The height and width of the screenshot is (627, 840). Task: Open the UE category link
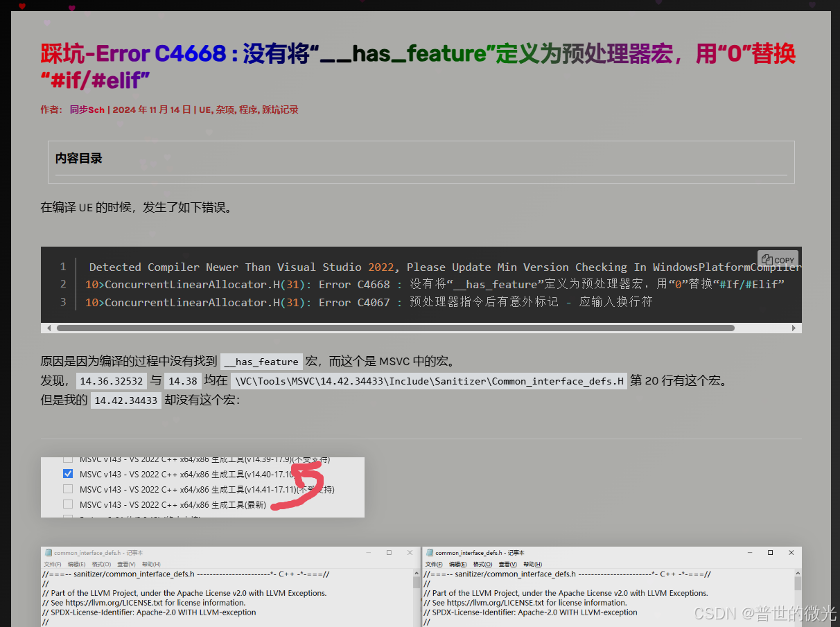(205, 109)
